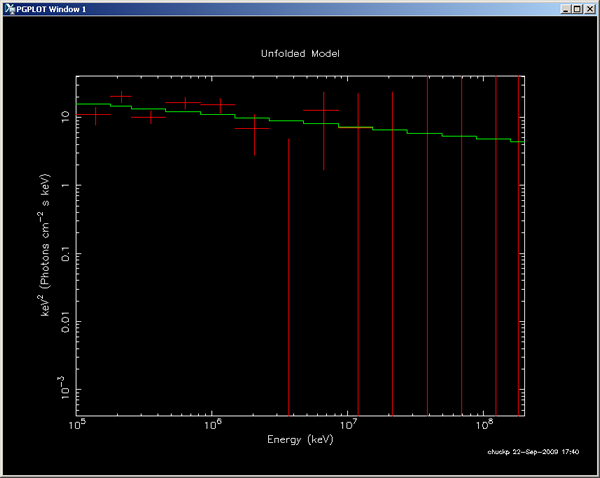Click the y-axis tick label '10'

65,116
